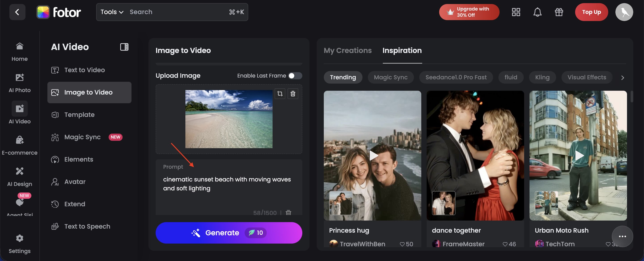Clear the prompt with trash icon
Image resolution: width=644 pixels, height=261 pixels.
[x=288, y=213]
